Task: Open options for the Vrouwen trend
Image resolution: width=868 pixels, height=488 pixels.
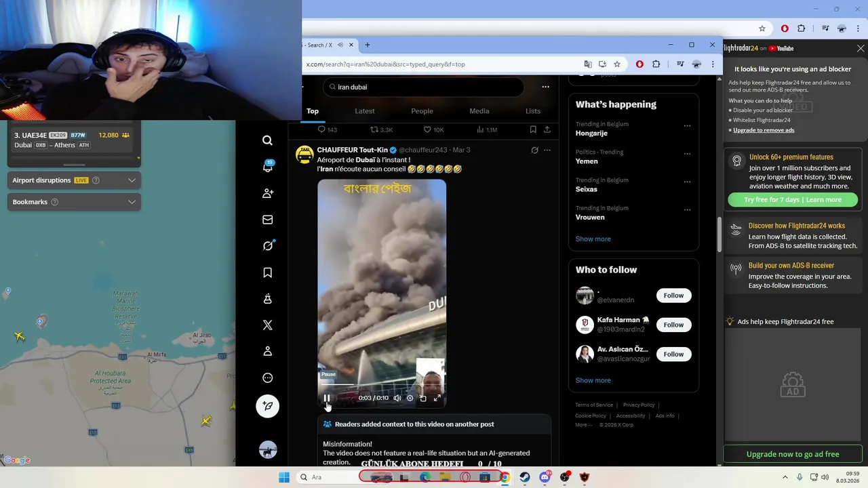Action: [x=687, y=209]
